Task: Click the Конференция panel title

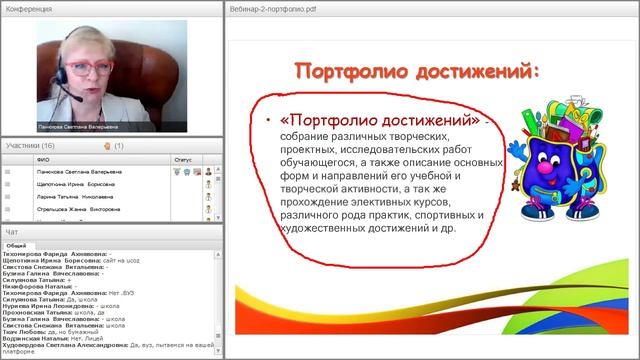Action: click(x=29, y=9)
